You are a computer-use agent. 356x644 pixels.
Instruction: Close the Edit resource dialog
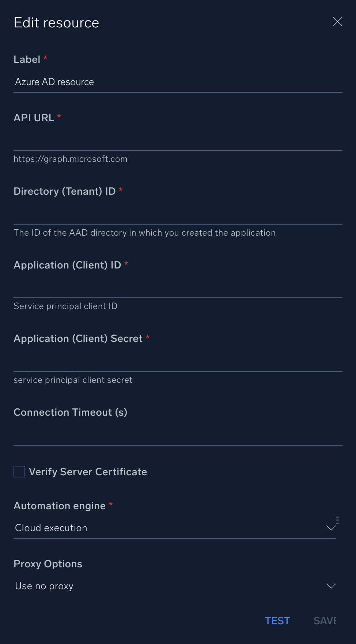(337, 22)
